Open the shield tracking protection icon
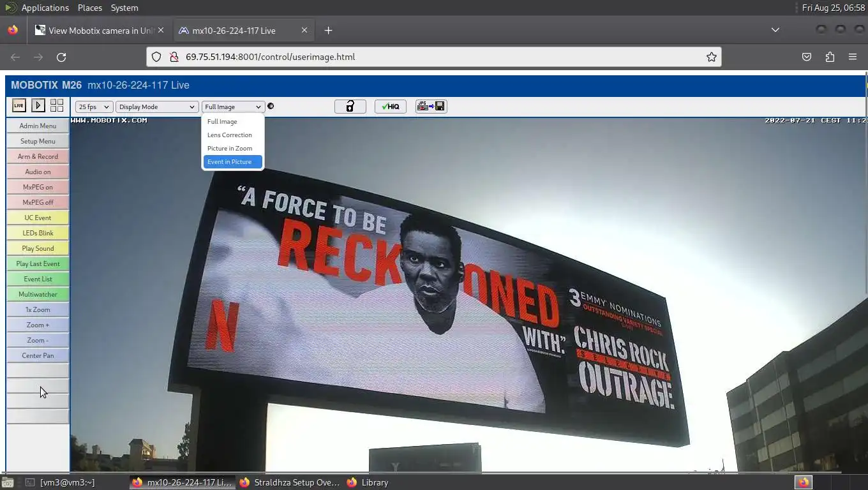Screen dimensions: 868x490 point(156,57)
